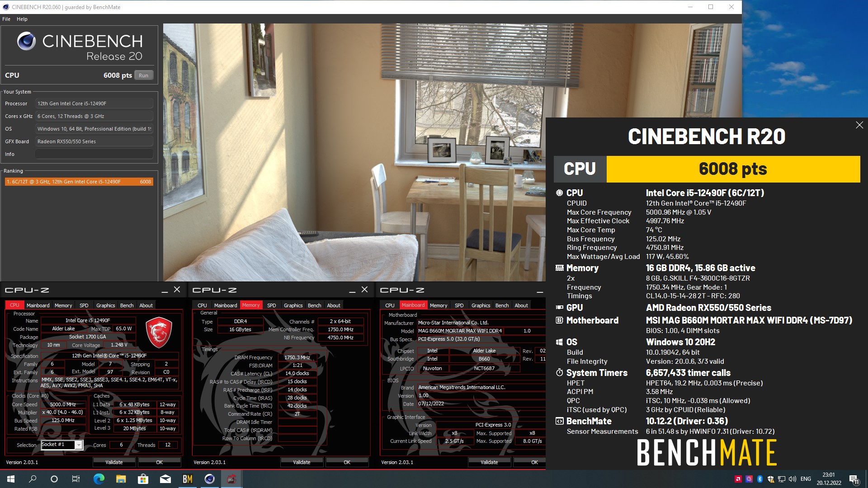Click the Run button next to the CPU score
The height and width of the screenshot is (488, 868).
[144, 75]
